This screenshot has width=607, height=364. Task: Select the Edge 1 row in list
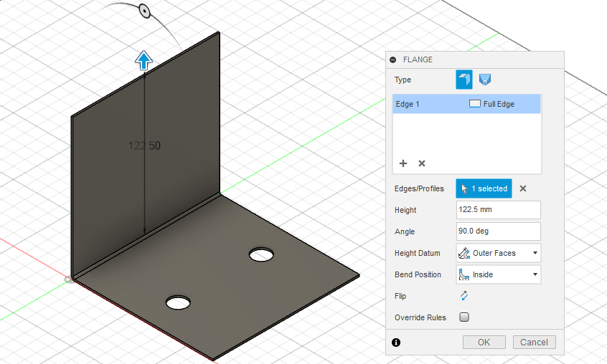(x=423, y=104)
